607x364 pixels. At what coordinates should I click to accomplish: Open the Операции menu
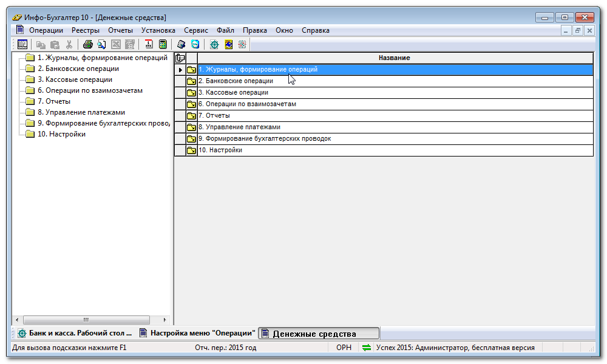46,30
